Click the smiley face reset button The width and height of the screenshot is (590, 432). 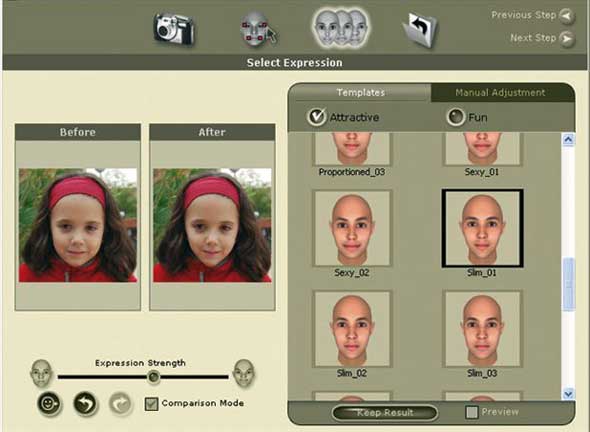(49, 404)
